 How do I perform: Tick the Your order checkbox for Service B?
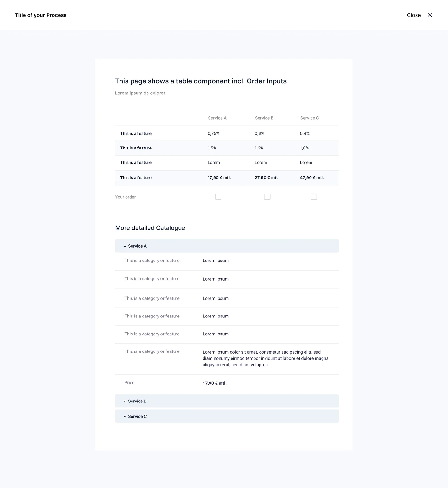(267, 197)
